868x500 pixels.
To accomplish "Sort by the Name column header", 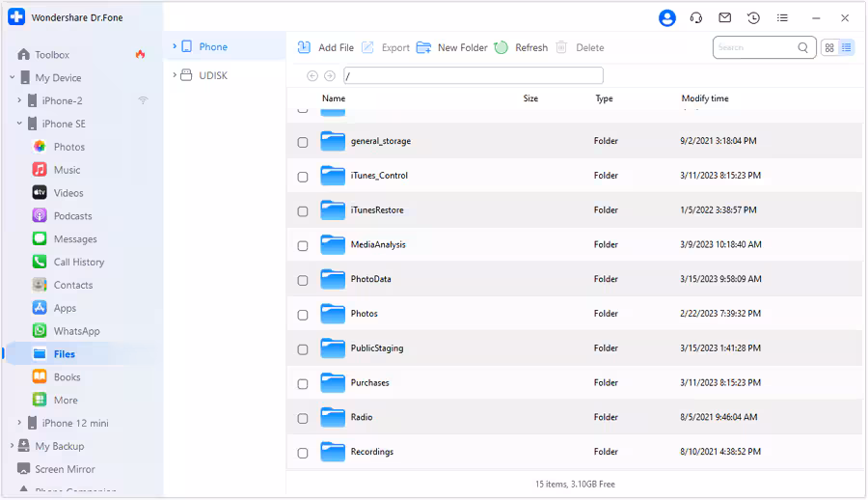I will pyautogui.click(x=334, y=98).
